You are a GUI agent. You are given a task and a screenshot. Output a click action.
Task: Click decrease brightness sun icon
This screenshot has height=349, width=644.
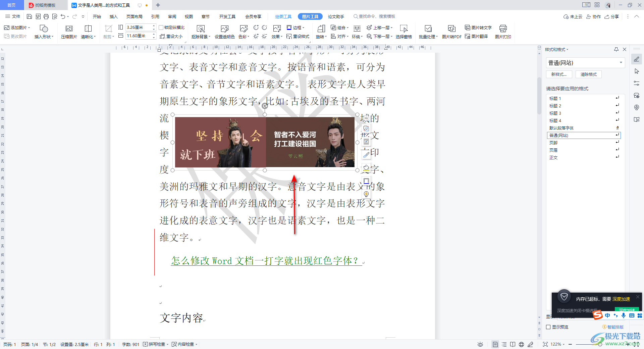(264, 36)
